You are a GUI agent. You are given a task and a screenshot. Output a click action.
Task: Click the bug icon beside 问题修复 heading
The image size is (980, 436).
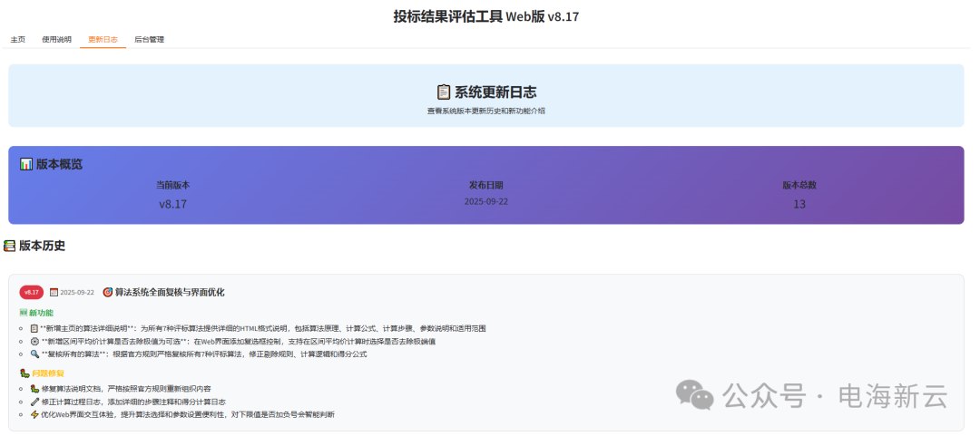24,373
